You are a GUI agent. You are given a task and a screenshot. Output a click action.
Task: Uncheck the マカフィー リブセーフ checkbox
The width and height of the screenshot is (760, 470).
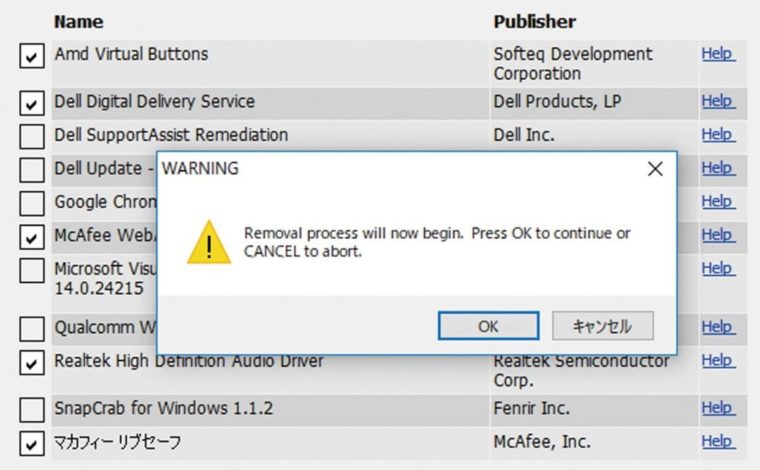32,444
